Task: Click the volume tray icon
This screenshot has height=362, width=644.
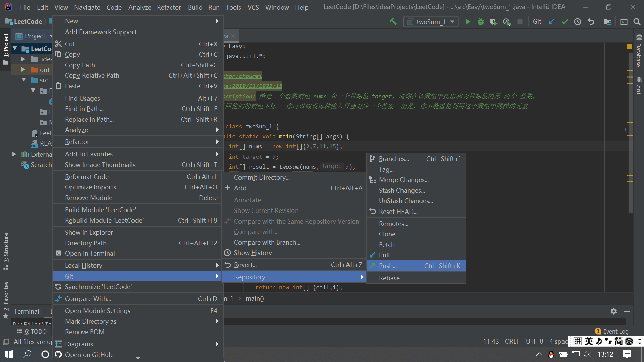Action: 587,354
